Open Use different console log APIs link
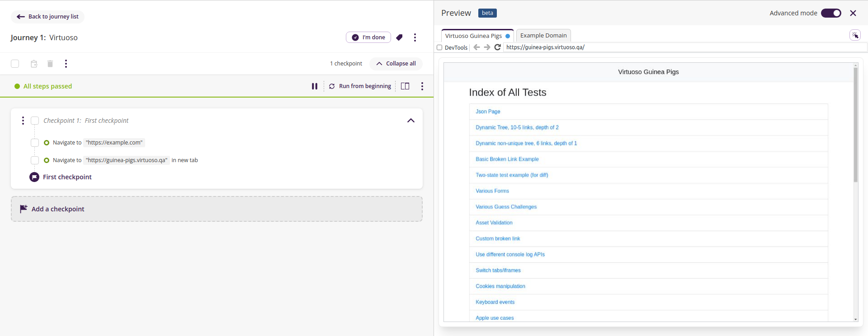Image resolution: width=868 pixels, height=336 pixels. tap(510, 254)
